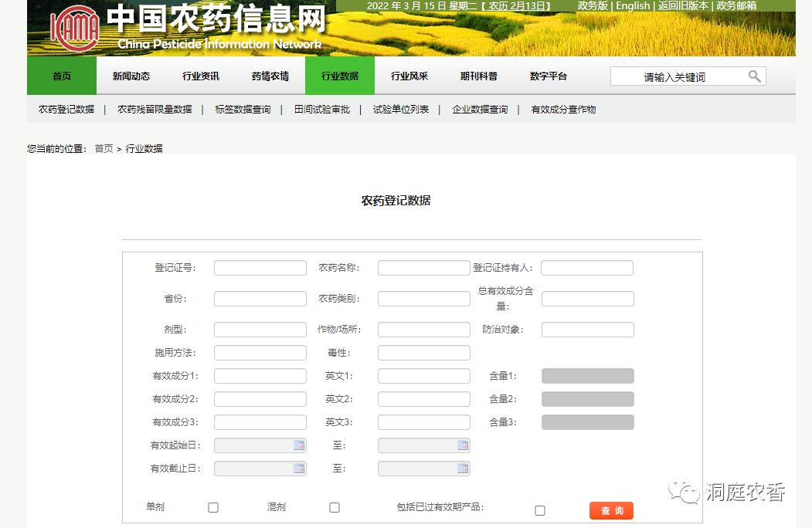The height and width of the screenshot is (528, 812).
Task: Switch to the 药情农情 tab
Action: coord(270,76)
